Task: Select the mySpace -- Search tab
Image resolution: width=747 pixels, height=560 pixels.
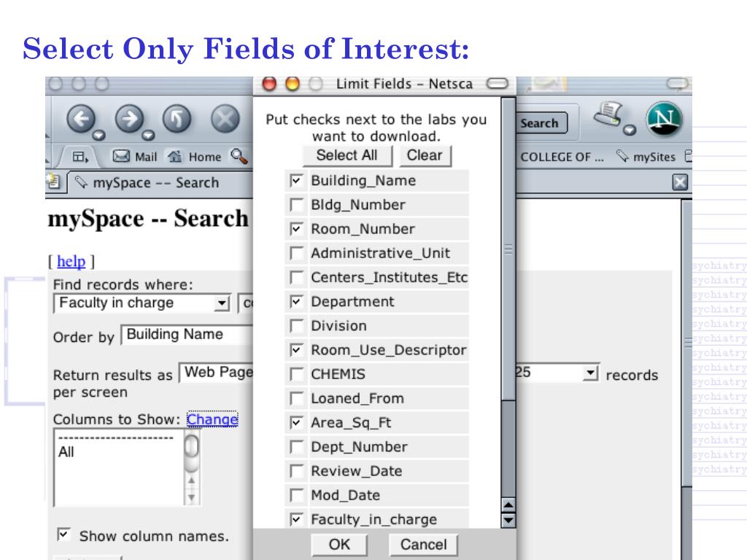Action: pos(155,183)
